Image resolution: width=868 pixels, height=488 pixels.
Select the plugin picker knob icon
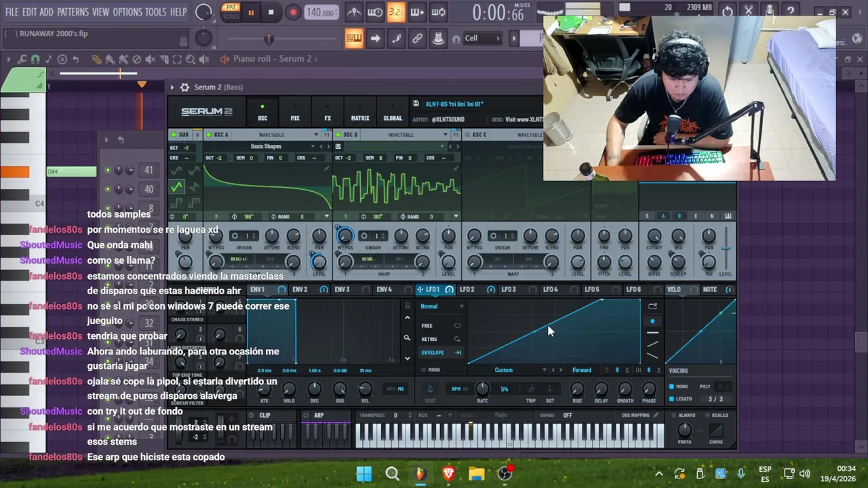(x=438, y=38)
